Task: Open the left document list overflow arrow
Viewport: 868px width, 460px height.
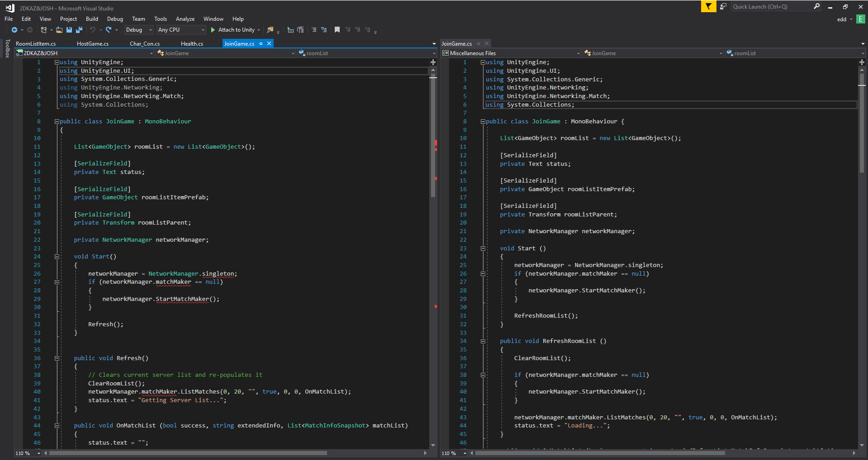Action: (x=434, y=44)
